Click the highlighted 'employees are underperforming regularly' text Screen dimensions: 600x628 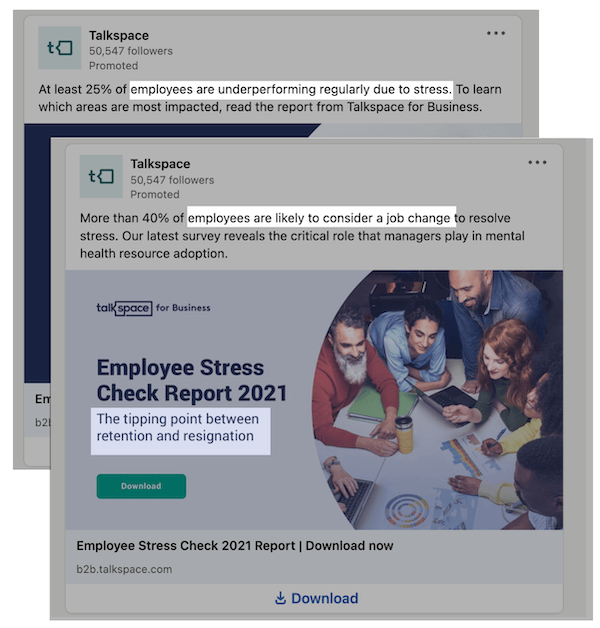(292, 89)
